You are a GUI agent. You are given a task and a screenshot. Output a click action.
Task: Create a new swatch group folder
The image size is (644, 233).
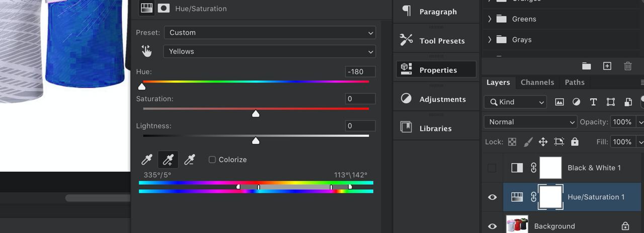tap(586, 66)
